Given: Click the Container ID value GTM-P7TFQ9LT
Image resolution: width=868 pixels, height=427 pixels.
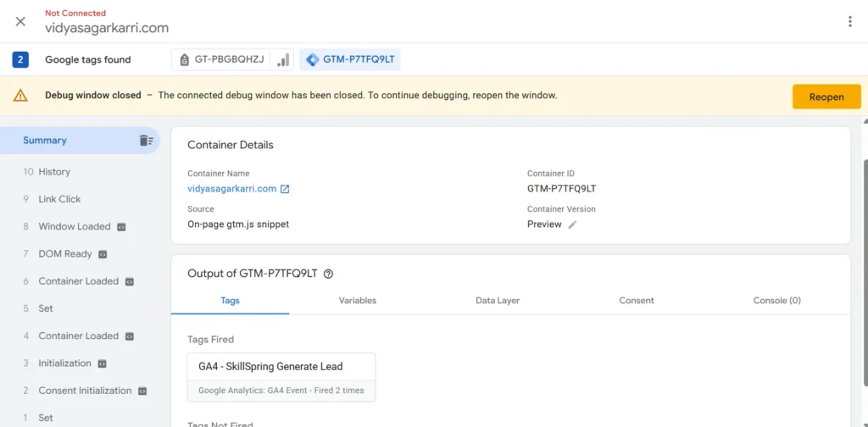Looking at the screenshot, I should tap(561, 189).
